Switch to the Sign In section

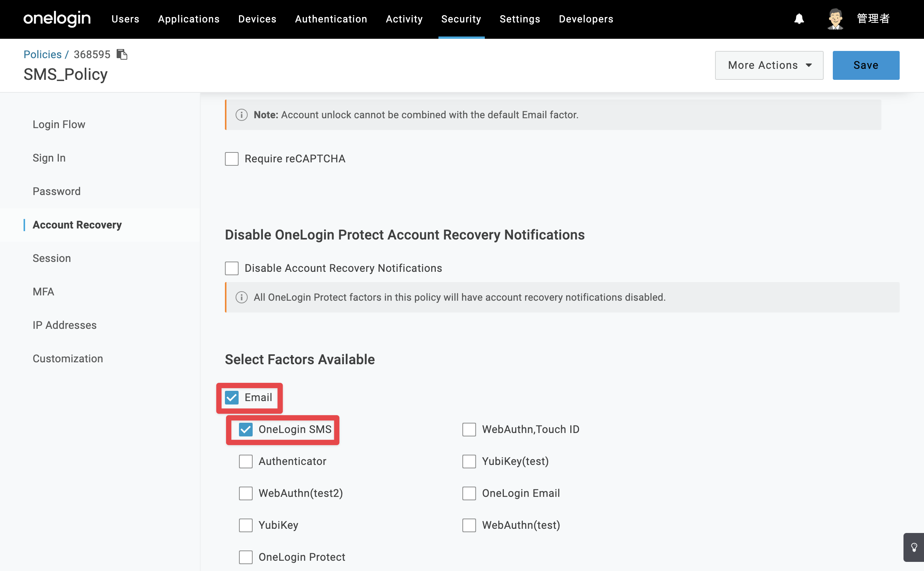point(49,158)
